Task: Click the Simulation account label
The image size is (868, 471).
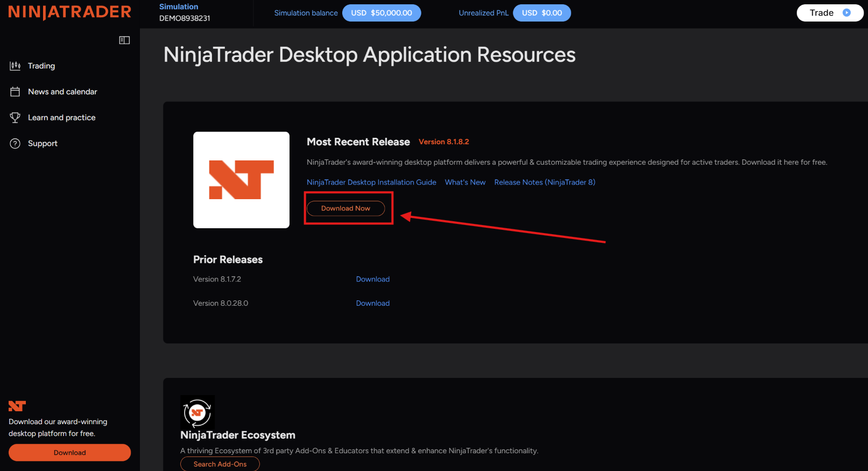Action: pos(179,6)
